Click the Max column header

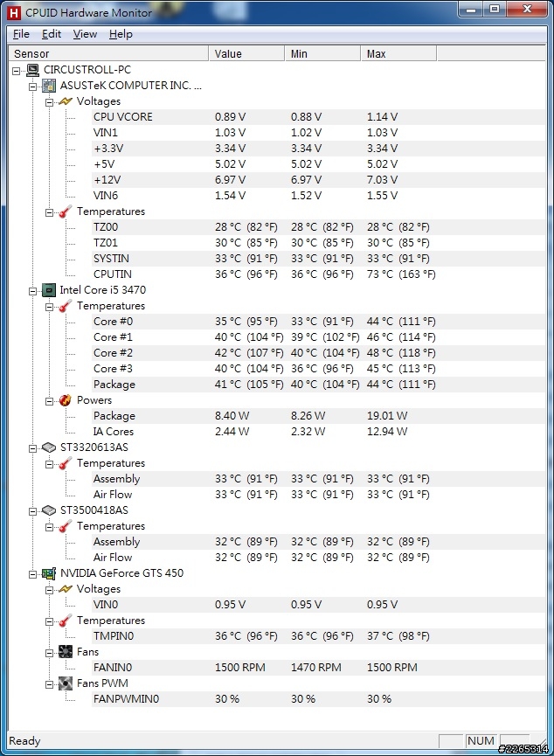coord(398,53)
